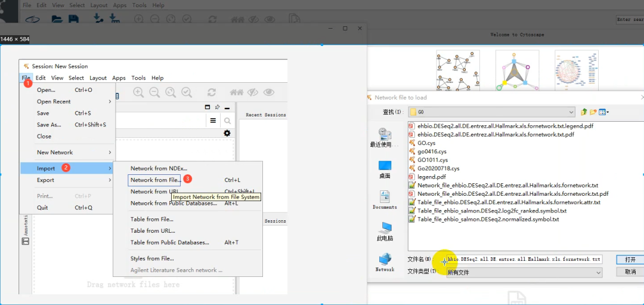Select Documents shortcut in dialog sidebar
The height and width of the screenshot is (305, 644).
385,200
